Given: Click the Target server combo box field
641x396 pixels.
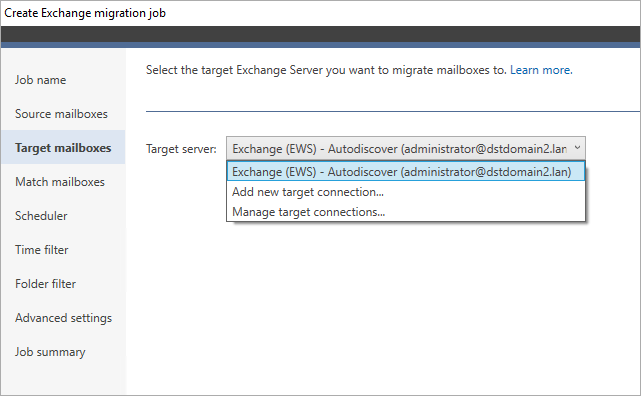Looking at the screenshot, I should tap(406, 148).
